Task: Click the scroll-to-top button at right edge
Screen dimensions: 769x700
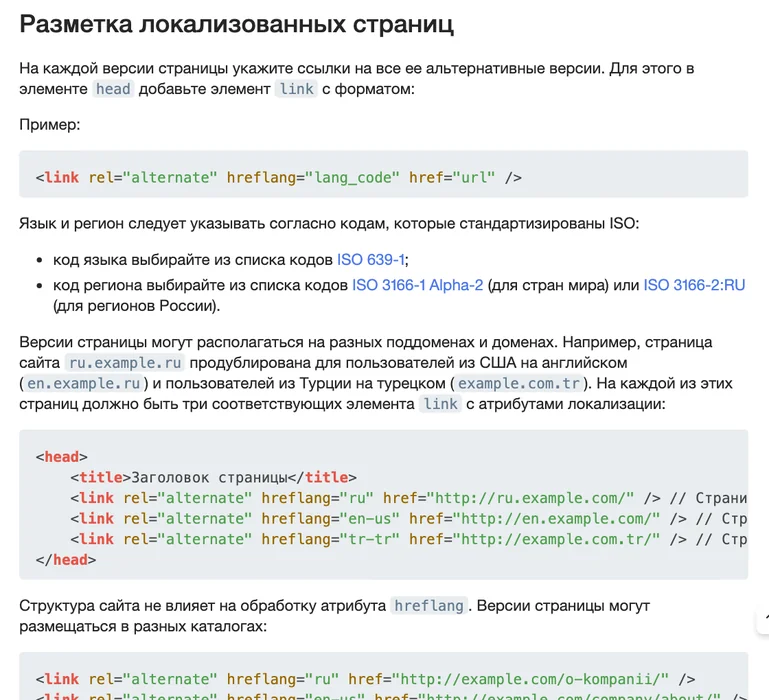Action: (764, 619)
